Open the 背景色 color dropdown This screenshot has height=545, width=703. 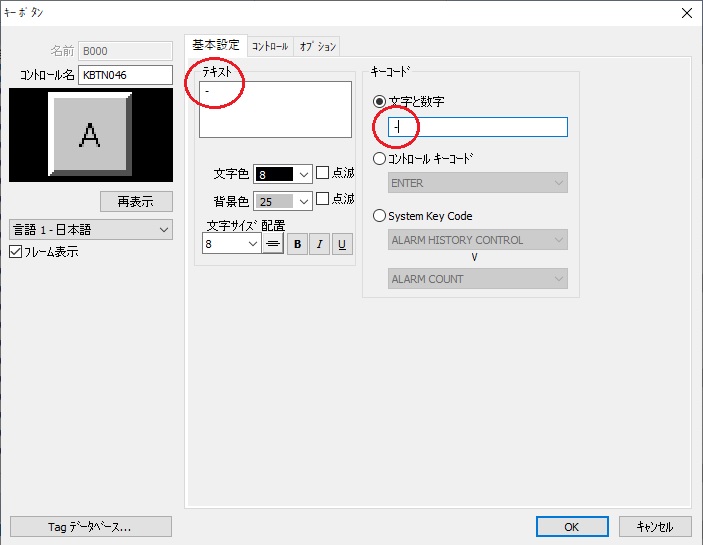304,201
